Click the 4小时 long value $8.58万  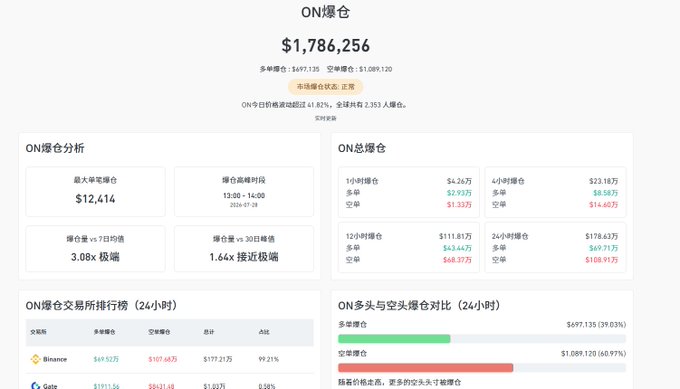[x=606, y=193]
